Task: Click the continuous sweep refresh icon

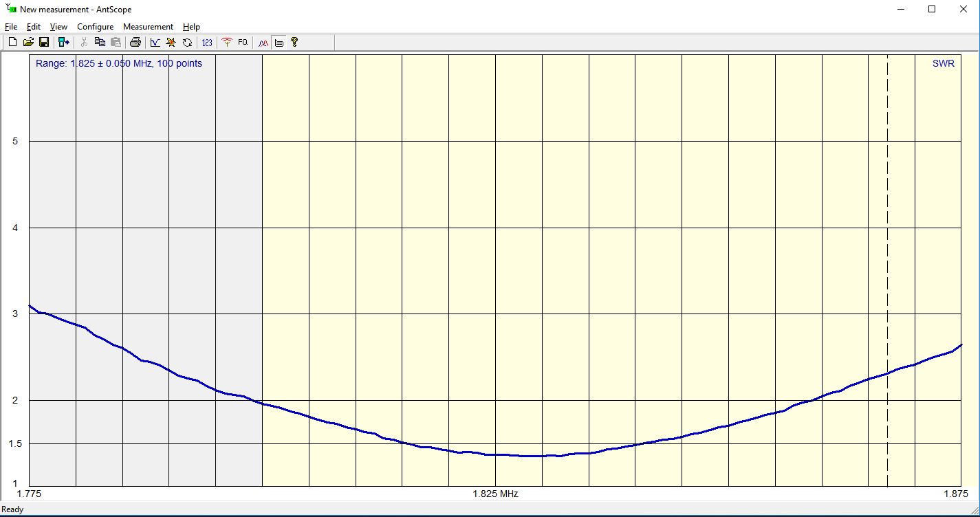Action: pos(187,43)
